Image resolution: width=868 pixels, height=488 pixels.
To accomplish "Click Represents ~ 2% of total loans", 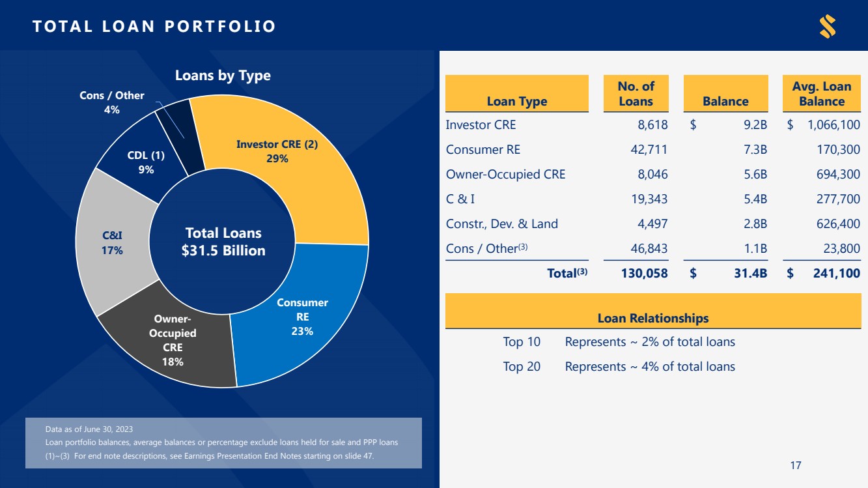I will [x=650, y=341].
